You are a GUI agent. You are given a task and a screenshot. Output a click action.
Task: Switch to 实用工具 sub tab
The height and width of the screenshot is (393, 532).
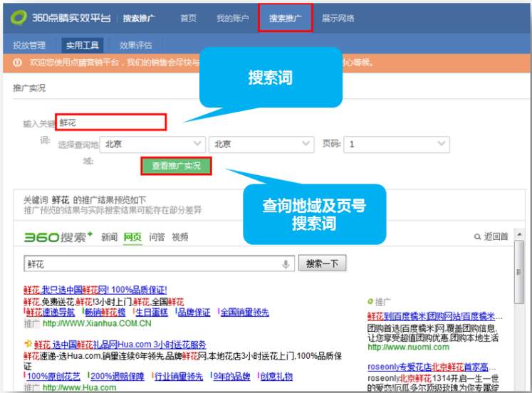[82, 45]
